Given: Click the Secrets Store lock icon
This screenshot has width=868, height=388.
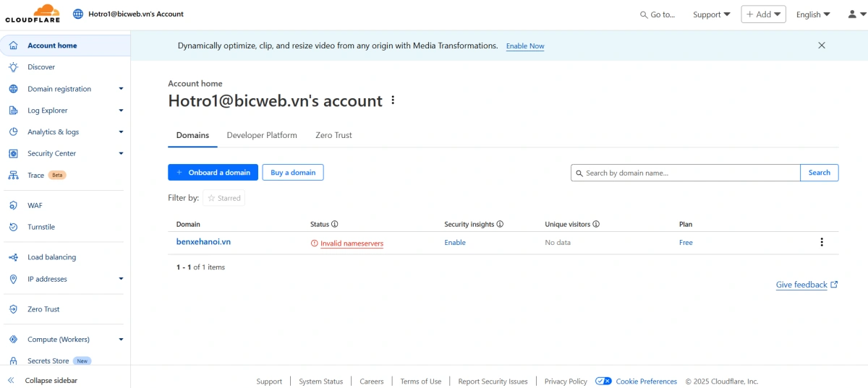Looking at the screenshot, I should pyautogui.click(x=13, y=361).
